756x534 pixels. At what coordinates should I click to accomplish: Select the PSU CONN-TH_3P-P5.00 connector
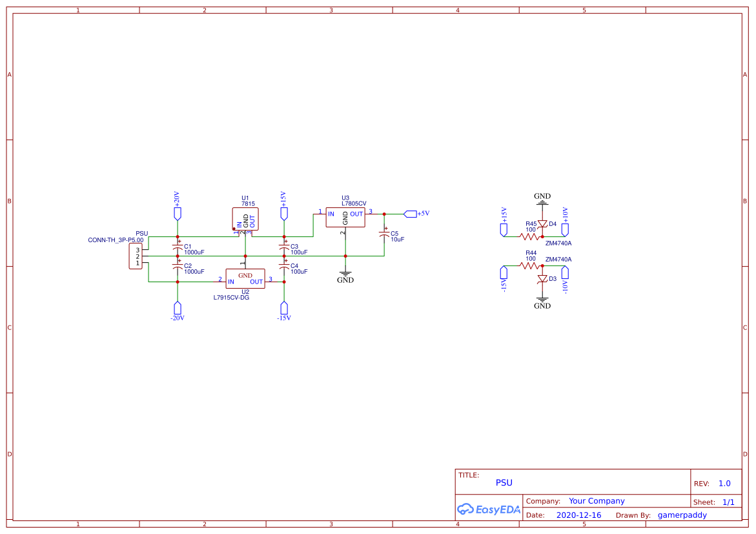coord(136,255)
